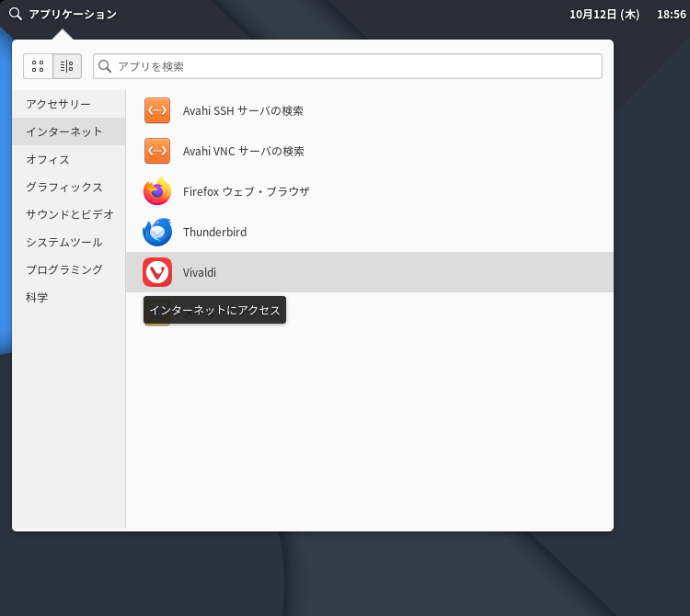Click the text Avahi SSH サーバの検索
The height and width of the screenshot is (616, 690).
(x=243, y=110)
